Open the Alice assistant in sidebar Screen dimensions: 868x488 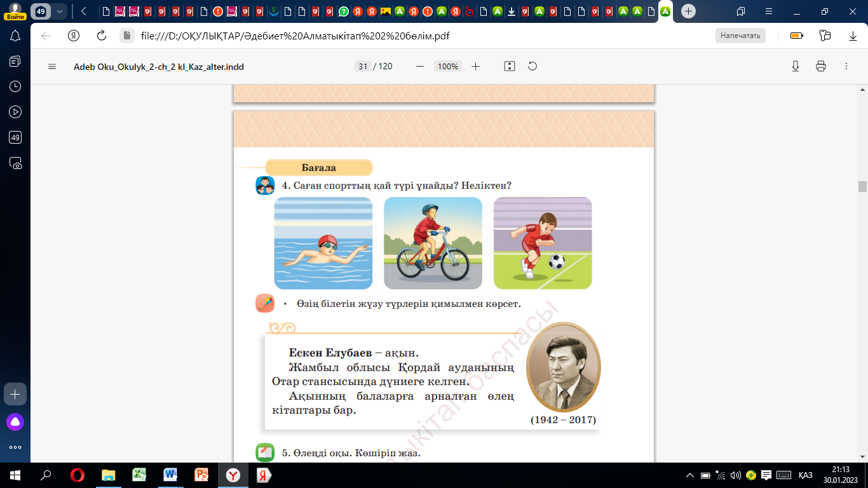[15, 421]
